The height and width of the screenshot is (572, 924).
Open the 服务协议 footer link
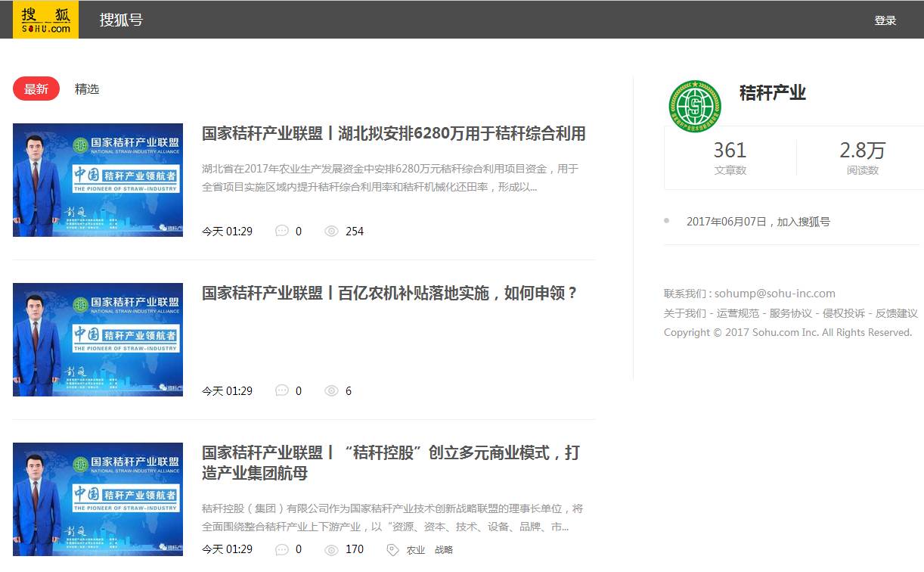791,313
